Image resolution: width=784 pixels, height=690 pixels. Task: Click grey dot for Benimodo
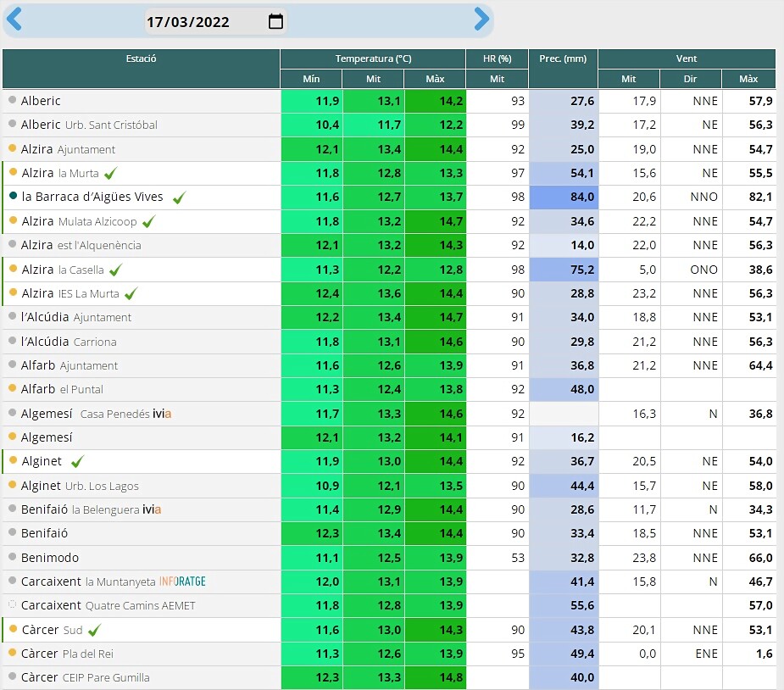point(13,556)
